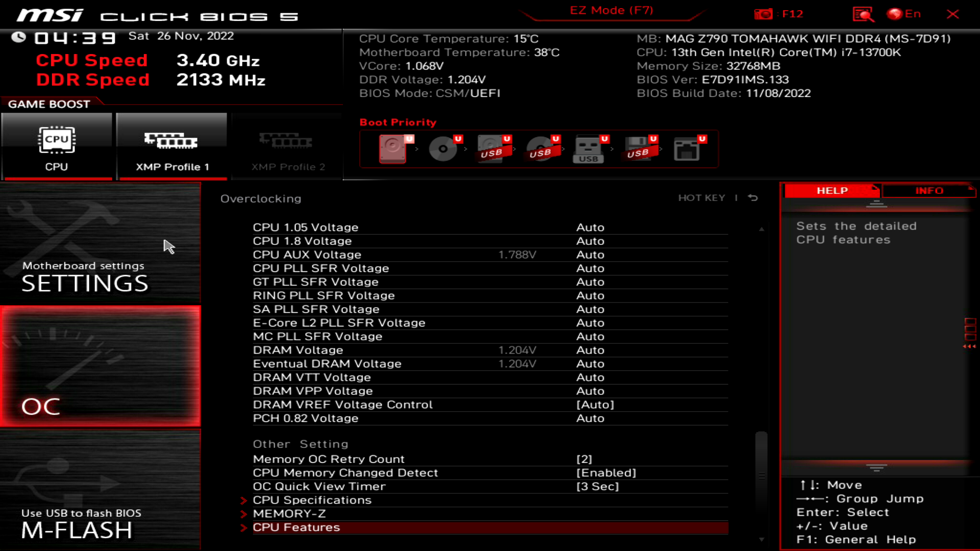
Task: Edit CPU AUX Voltage Auto value
Action: [591, 255]
